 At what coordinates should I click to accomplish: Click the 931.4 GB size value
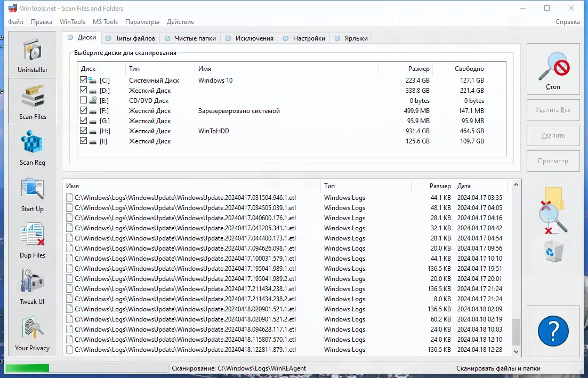coord(417,131)
